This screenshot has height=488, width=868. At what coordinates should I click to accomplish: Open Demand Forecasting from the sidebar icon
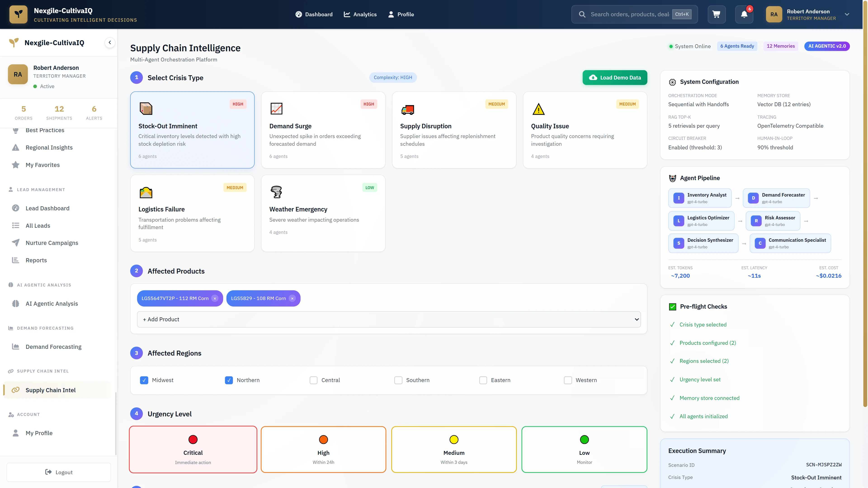(x=16, y=347)
